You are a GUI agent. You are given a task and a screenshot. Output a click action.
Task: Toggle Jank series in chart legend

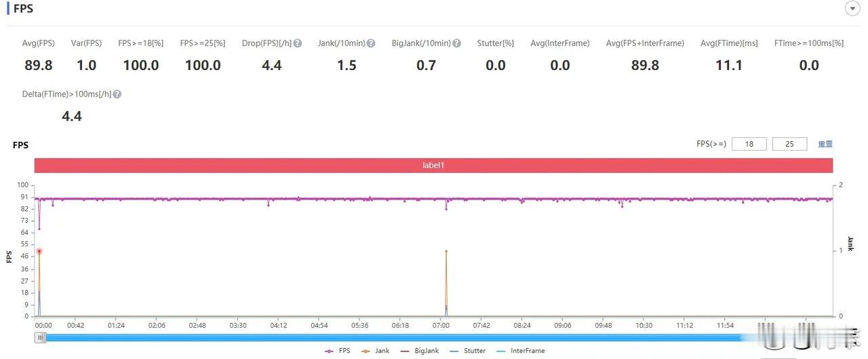coord(376,351)
